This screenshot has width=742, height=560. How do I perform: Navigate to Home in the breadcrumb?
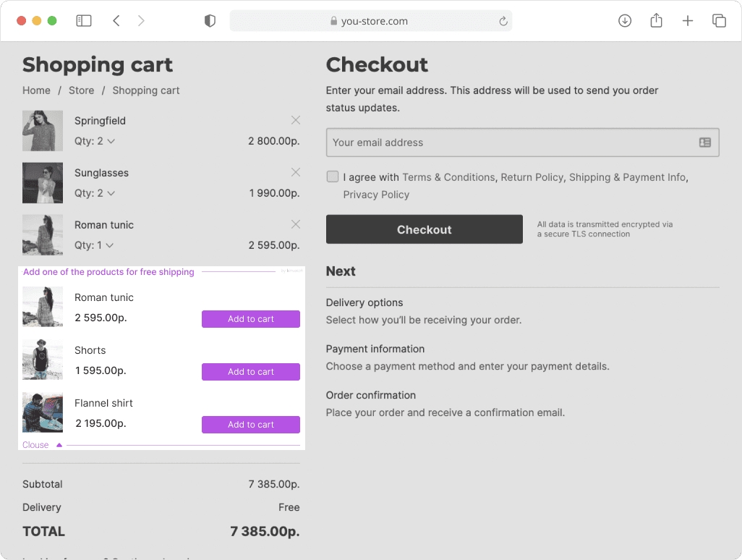36,90
